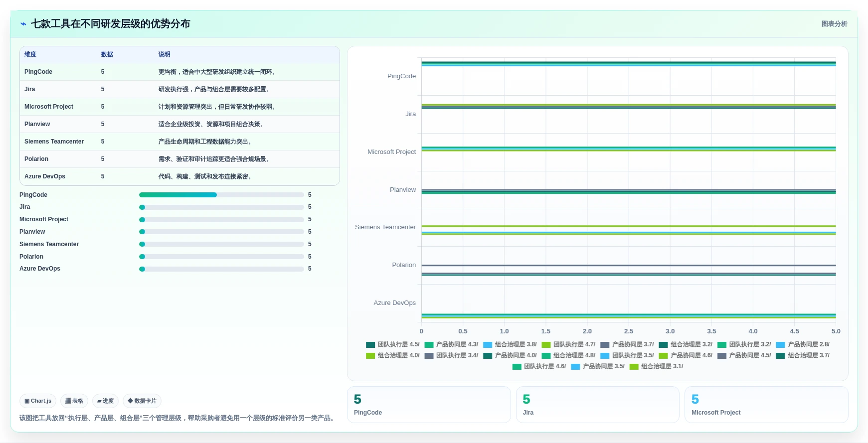Toggle legend entry 组合治理层 4.8/
This screenshot has height=443, width=868.
click(x=568, y=355)
